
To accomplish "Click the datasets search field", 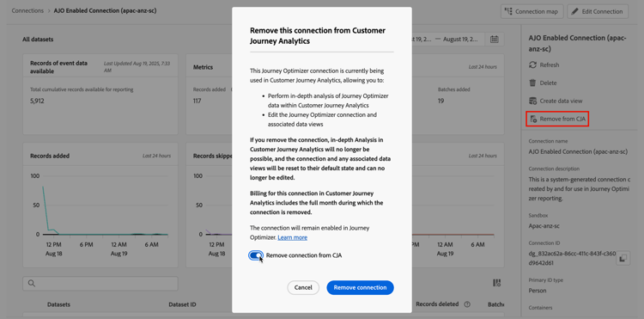I will click(100, 283).
